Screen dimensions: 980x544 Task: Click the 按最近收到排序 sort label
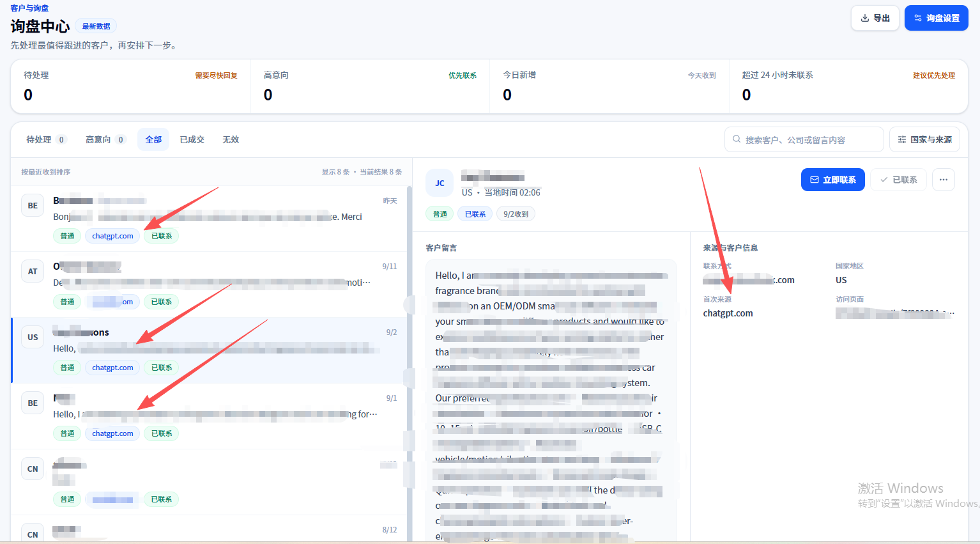point(46,172)
